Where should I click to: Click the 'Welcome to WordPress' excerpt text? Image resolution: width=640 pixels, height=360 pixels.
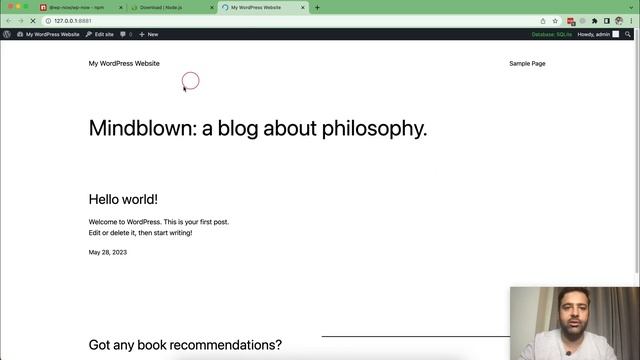[159, 227]
